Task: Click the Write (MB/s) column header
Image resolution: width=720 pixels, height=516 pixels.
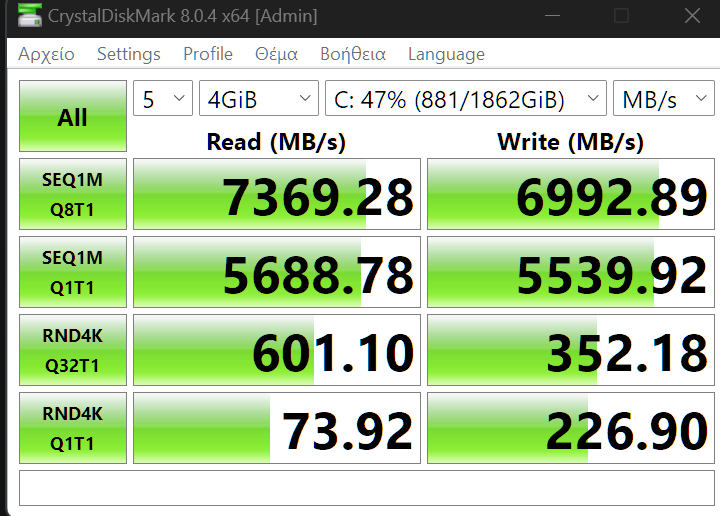Action: coord(570,142)
